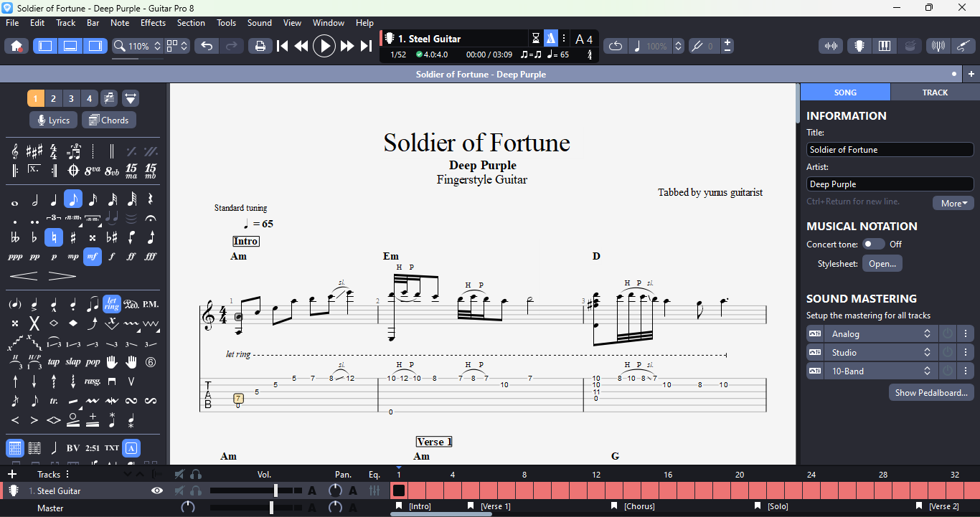980x517 pixels.
Task: Toggle the Analog mastering power button
Action: point(948,334)
